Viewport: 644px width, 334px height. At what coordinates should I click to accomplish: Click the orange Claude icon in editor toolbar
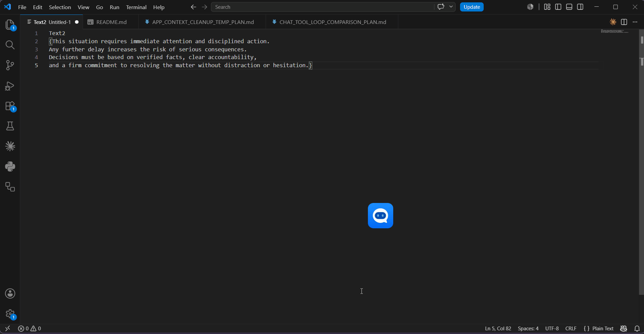pyautogui.click(x=613, y=22)
